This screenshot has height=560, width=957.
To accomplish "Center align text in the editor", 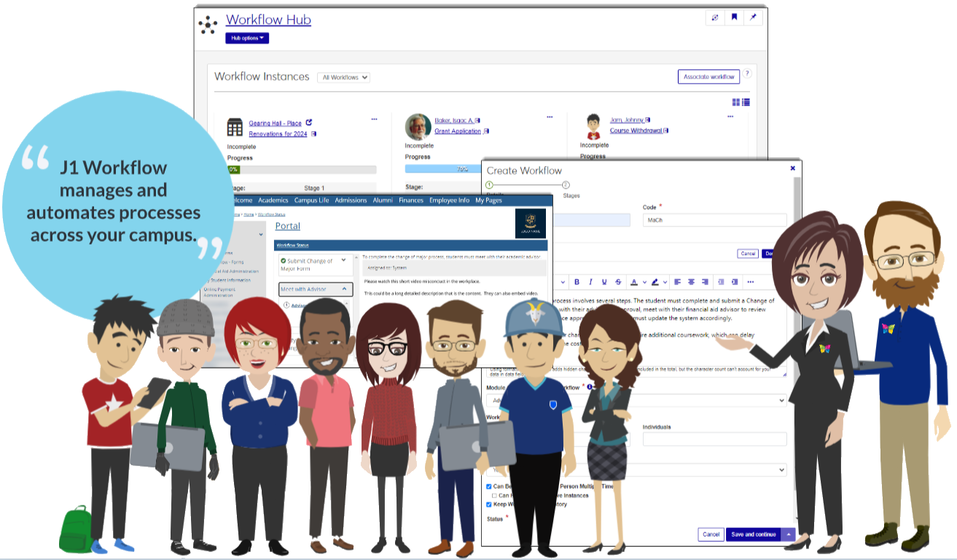I will [x=690, y=282].
